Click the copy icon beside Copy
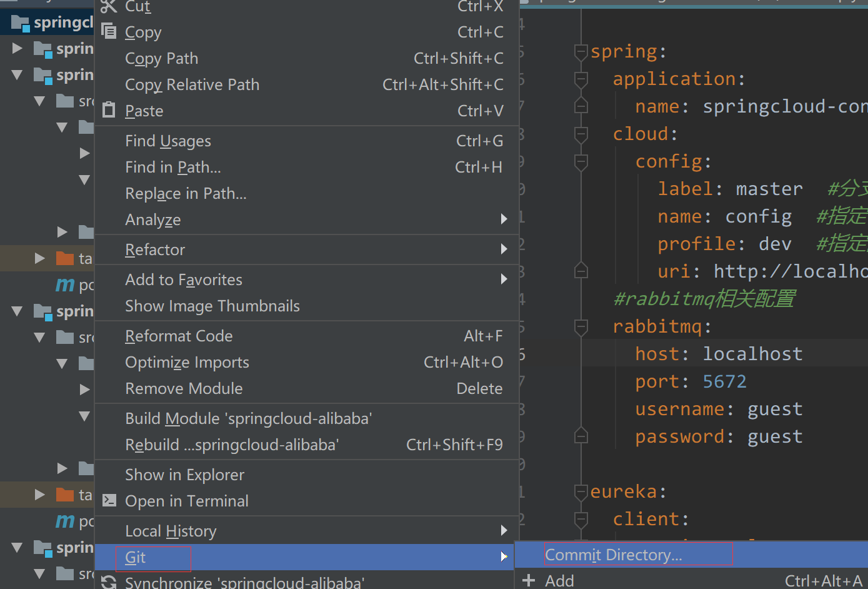The height and width of the screenshot is (589, 868). [x=109, y=31]
